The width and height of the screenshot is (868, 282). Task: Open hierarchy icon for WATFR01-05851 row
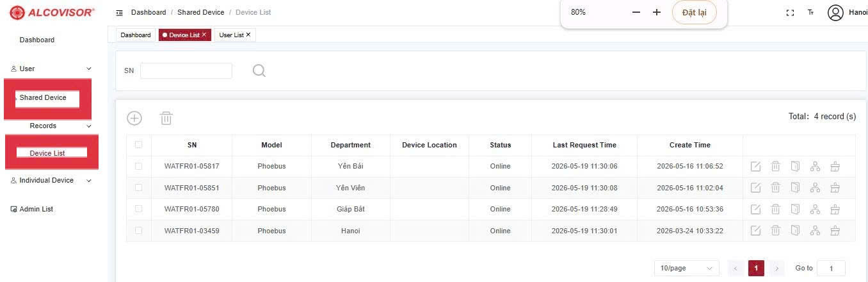tap(815, 188)
